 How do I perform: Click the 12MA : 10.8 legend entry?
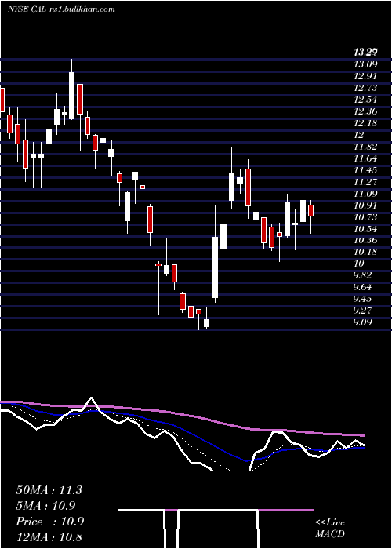tap(49, 537)
